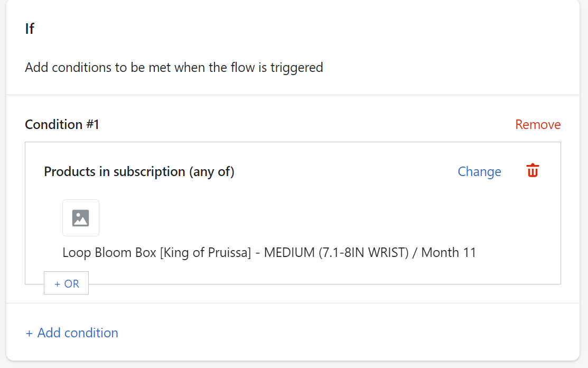This screenshot has height=368, width=588.
Task: Click the + Add condition link
Action: [72, 333]
